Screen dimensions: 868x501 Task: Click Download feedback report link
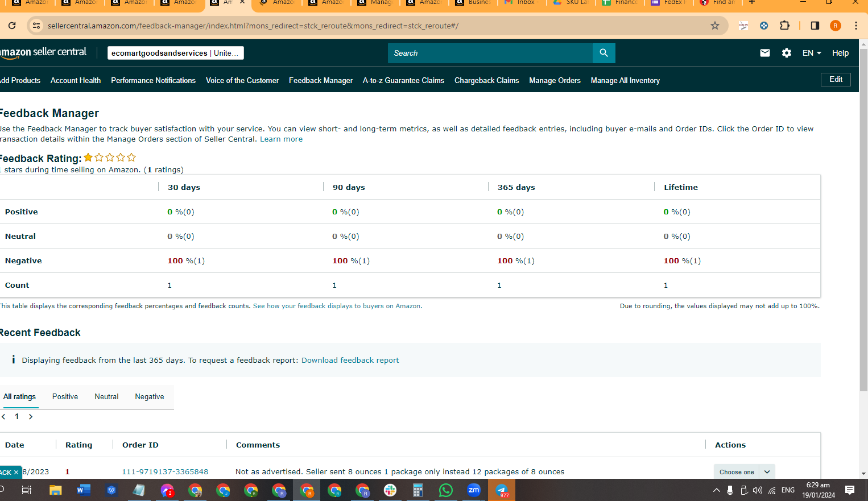(350, 361)
